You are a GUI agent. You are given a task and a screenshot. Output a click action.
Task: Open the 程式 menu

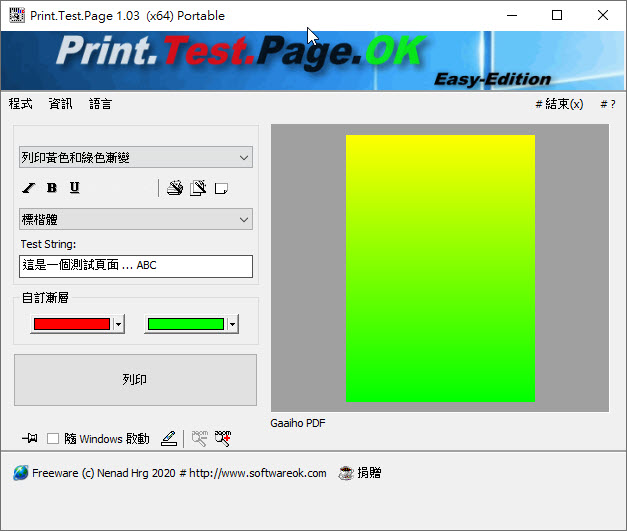tap(20, 104)
